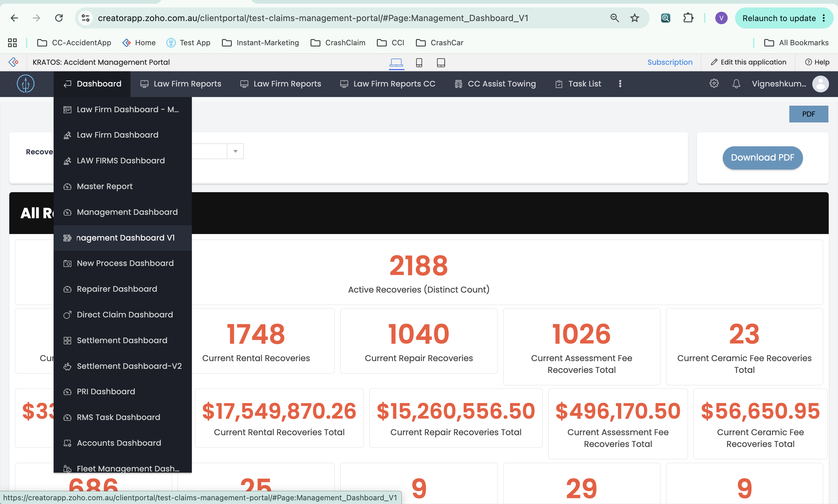Open the apps grid in bookmarks bar
This screenshot has height=504, width=838.
pos(12,42)
